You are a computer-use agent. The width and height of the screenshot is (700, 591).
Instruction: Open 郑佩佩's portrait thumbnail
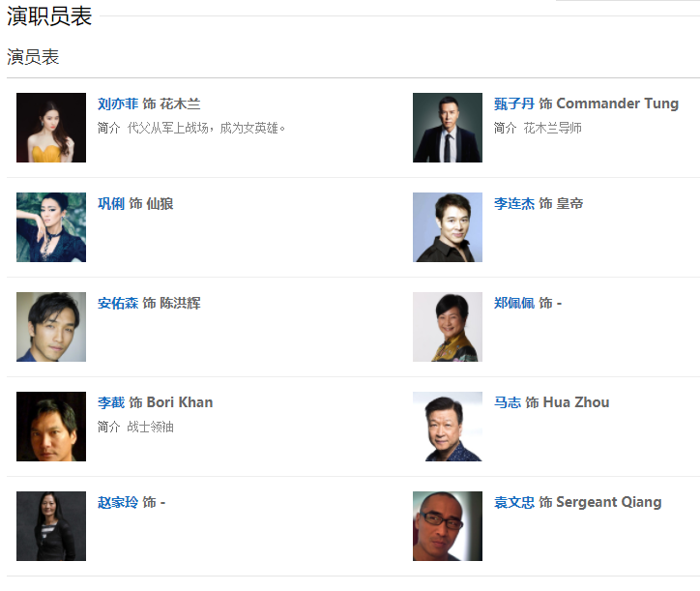pyautogui.click(x=448, y=327)
